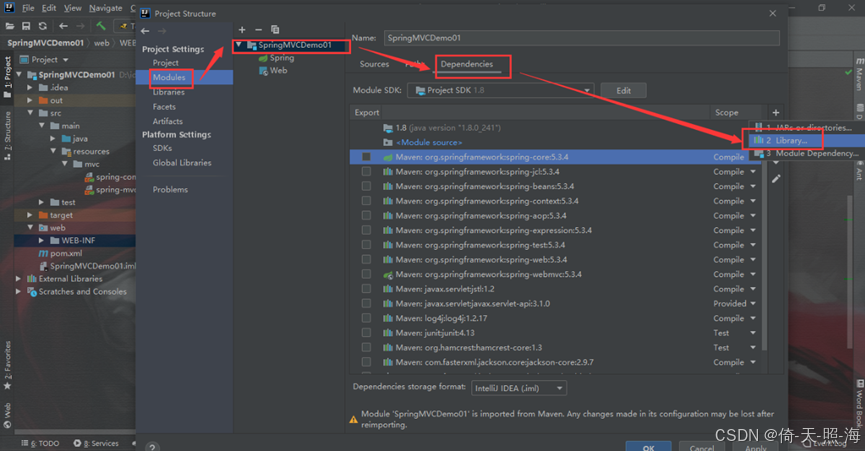Select Facets in Project Settings
Image resolution: width=865 pixels, height=451 pixels.
point(164,107)
